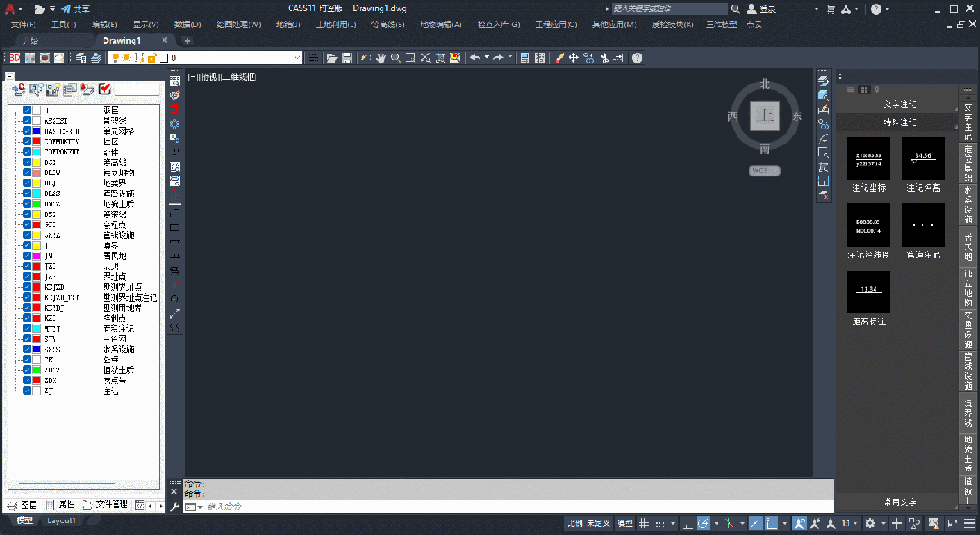Click the magenta color swatch of JMD layer
980x535 pixels.
click(36, 255)
